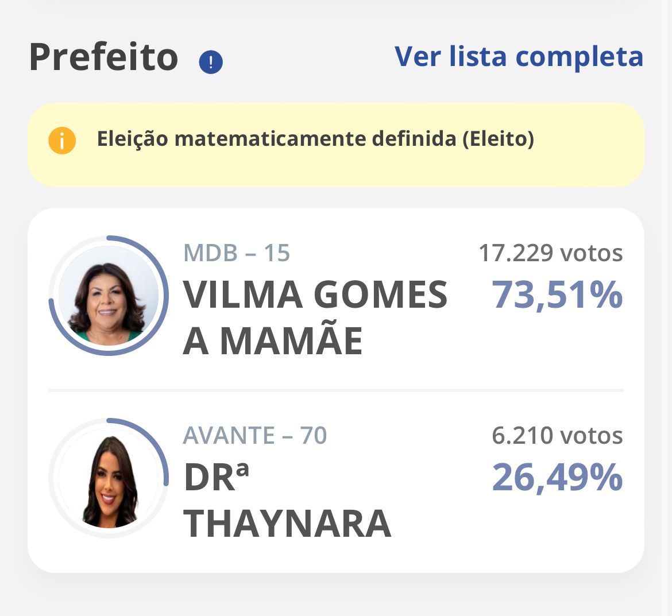
Task: Click the 6.210 votos count
Action: pos(557,436)
